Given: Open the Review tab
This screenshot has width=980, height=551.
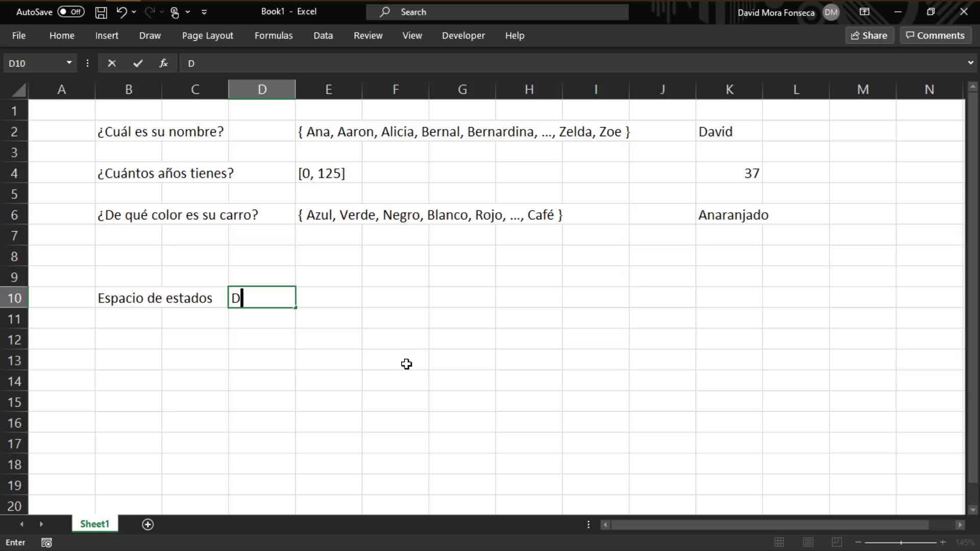Looking at the screenshot, I should [368, 36].
